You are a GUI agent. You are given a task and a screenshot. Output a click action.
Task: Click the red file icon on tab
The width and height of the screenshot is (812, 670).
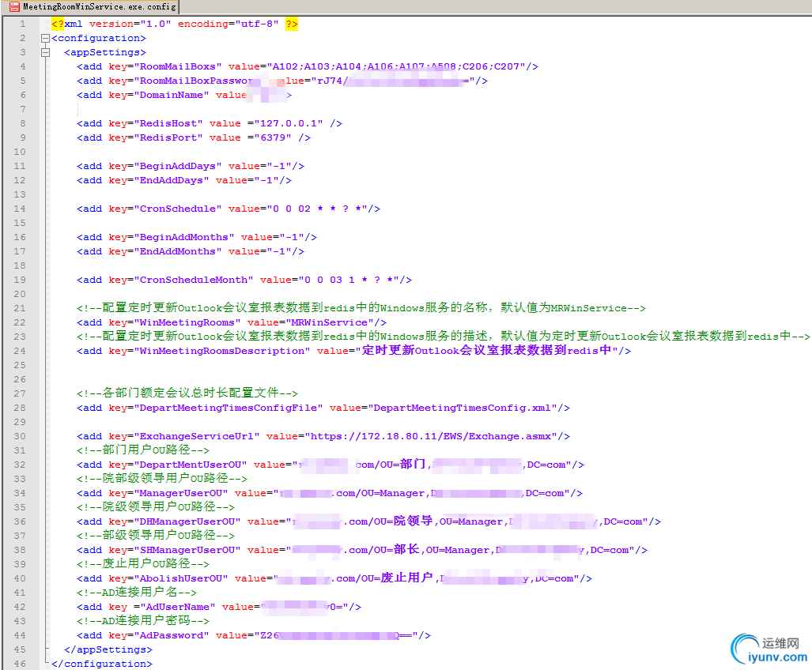click(x=14, y=7)
